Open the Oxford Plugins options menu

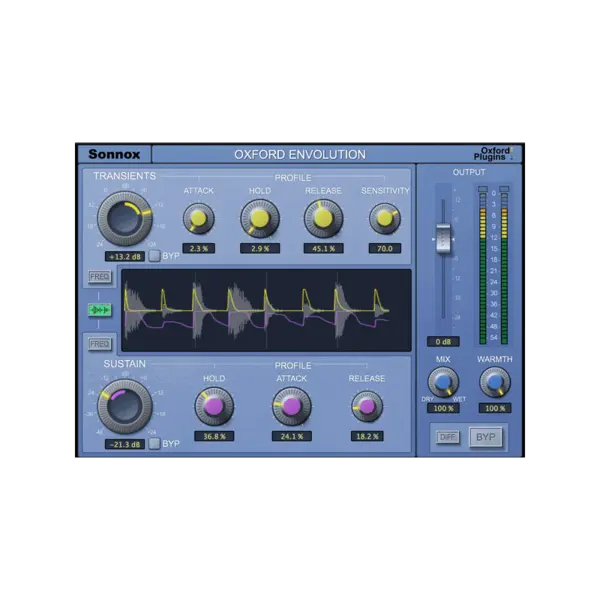[494, 154]
